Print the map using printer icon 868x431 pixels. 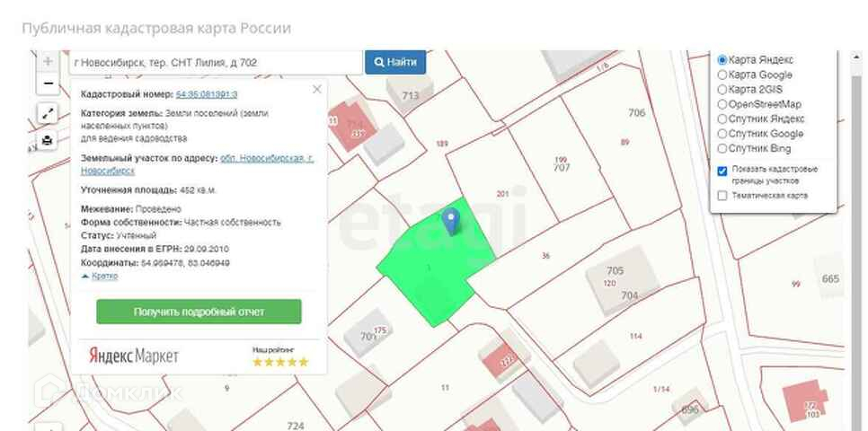point(49,141)
